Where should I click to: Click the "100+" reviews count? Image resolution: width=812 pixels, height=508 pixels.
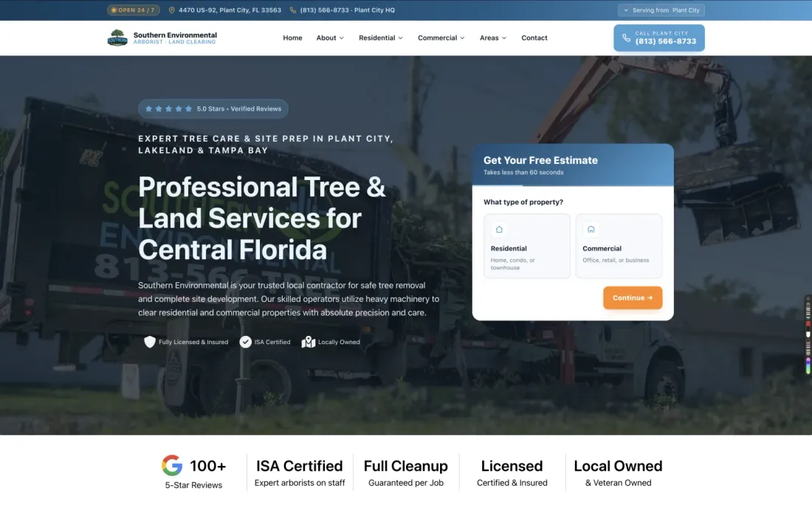coord(208,466)
